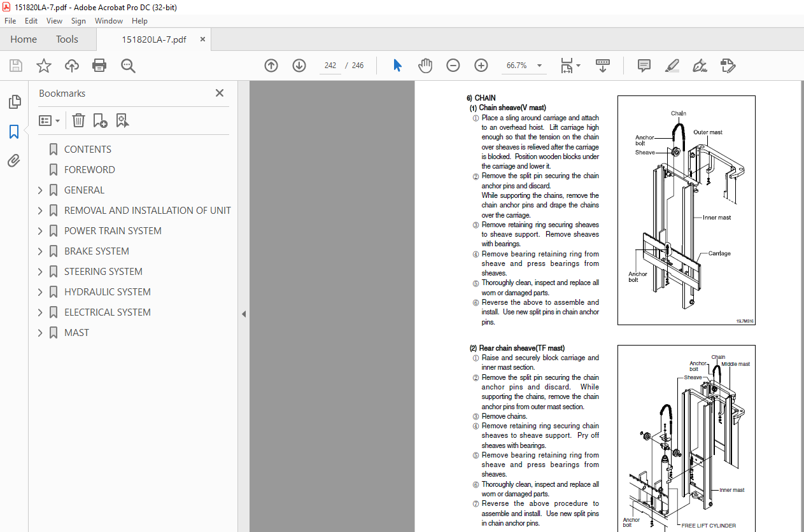
Task: Click the STEERING SYSTEM bookmark label
Action: pyautogui.click(x=103, y=272)
